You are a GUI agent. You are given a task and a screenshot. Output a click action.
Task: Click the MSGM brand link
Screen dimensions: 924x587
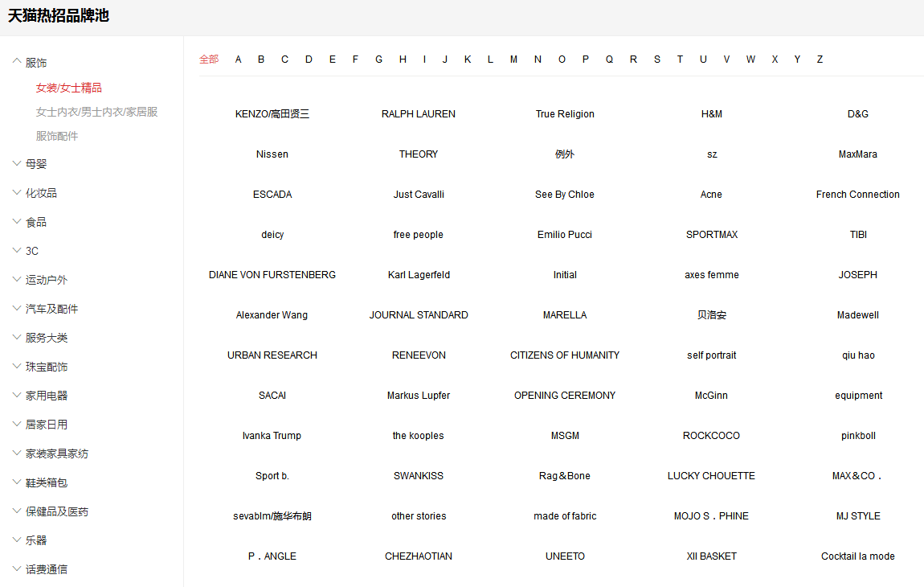[x=565, y=435]
